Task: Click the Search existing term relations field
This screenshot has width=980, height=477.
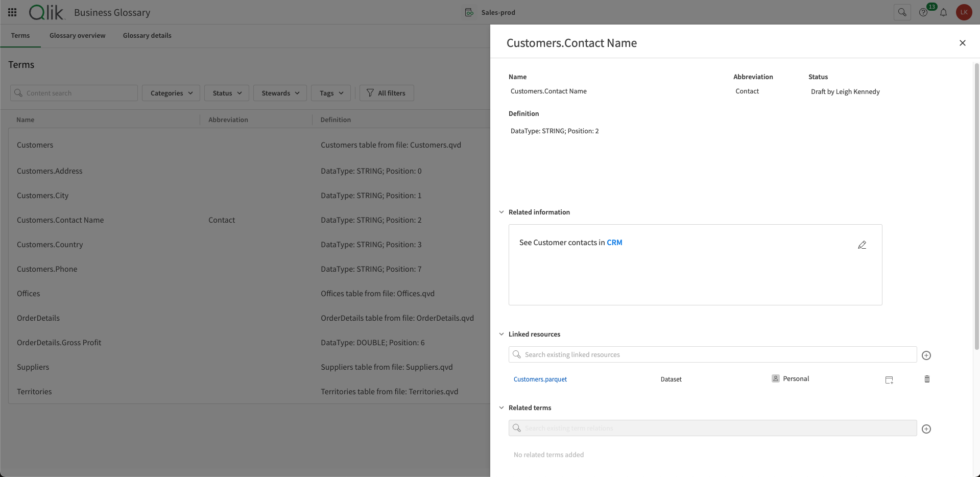Action: click(x=712, y=428)
